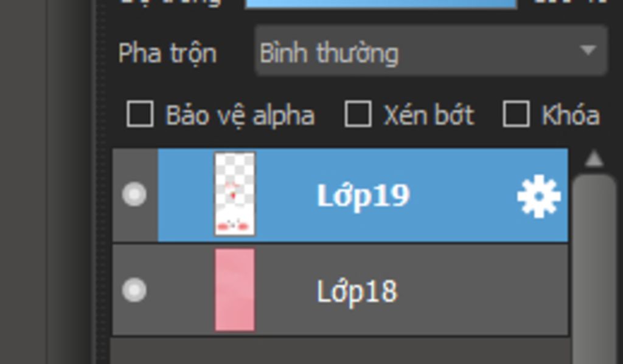Click the blue opacity slider bar

point(381,4)
